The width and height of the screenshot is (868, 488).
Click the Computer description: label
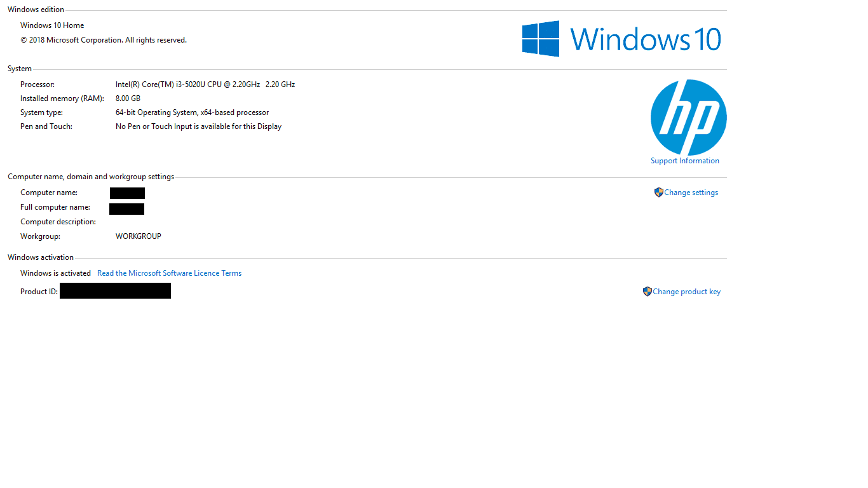pyautogui.click(x=58, y=222)
